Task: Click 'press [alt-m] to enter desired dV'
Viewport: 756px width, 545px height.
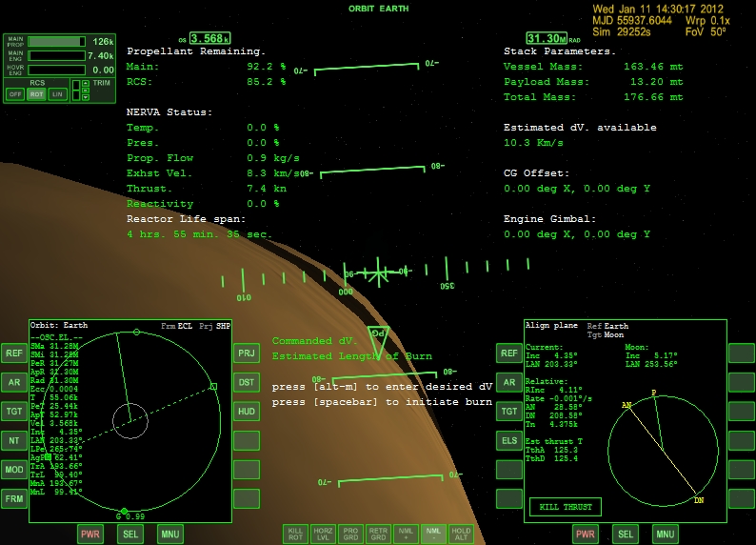Action: point(382,387)
